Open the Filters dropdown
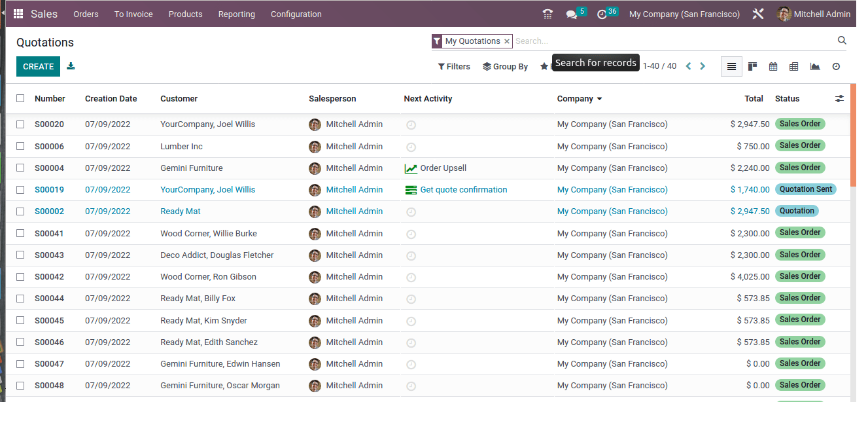Viewport: 868px width, 421px height. click(x=454, y=66)
